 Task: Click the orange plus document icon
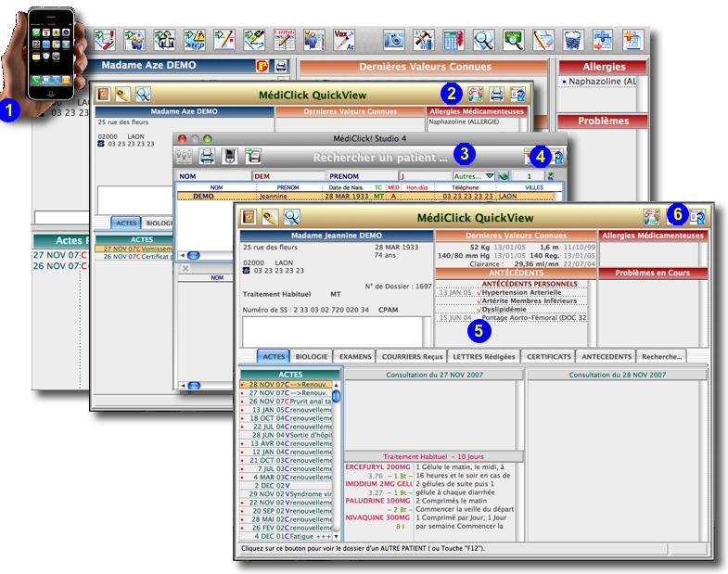coord(632,40)
